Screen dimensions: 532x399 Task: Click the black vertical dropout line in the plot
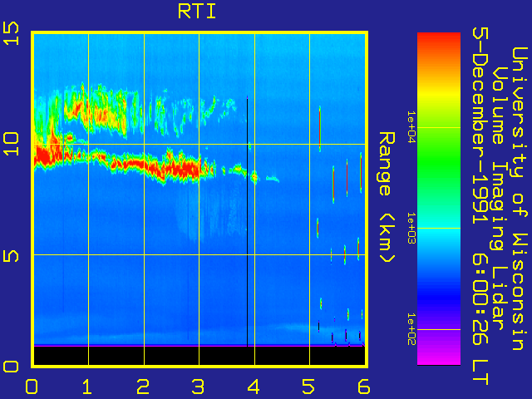point(248,220)
